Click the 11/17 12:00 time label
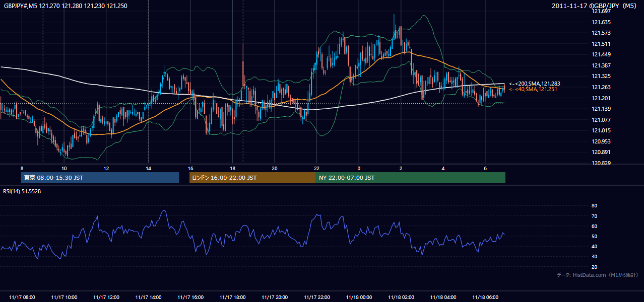Viewport: 644px width, 302px height. (x=106, y=297)
